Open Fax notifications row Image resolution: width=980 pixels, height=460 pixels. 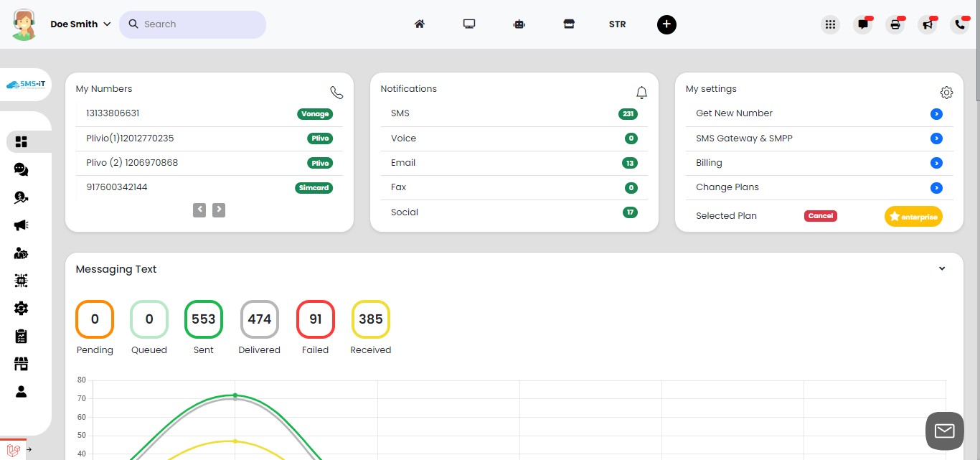coord(514,187)
